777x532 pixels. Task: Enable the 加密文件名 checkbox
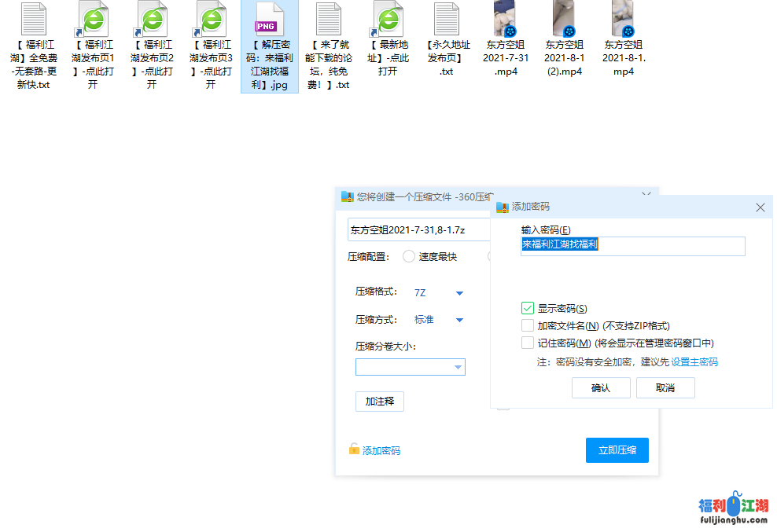tap(528, 325)
